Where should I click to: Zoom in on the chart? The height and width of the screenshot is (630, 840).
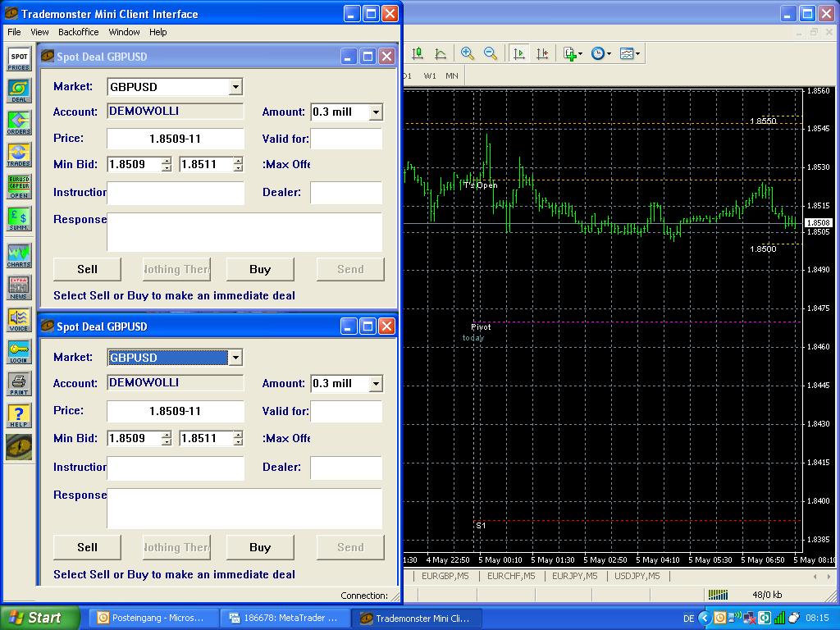[x=468, y=53]
